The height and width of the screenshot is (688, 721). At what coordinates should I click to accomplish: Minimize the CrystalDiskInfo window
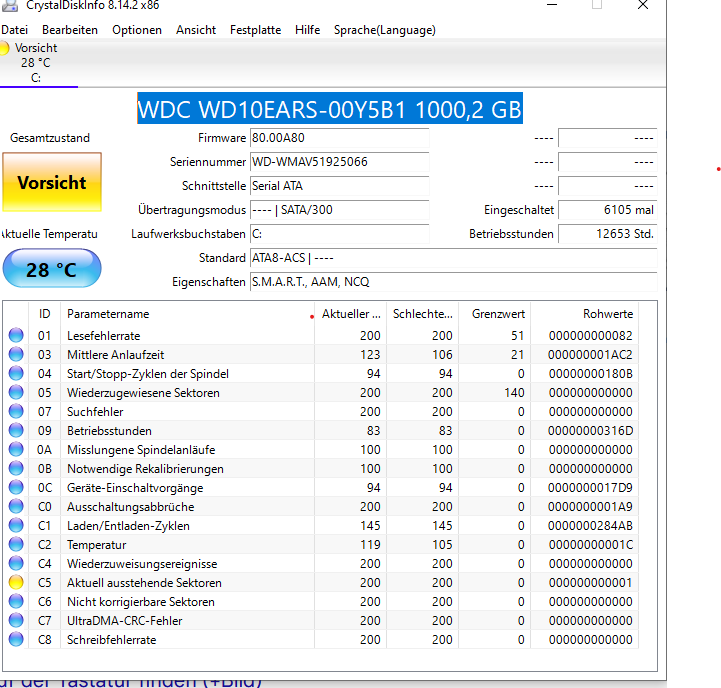(552, 5)
